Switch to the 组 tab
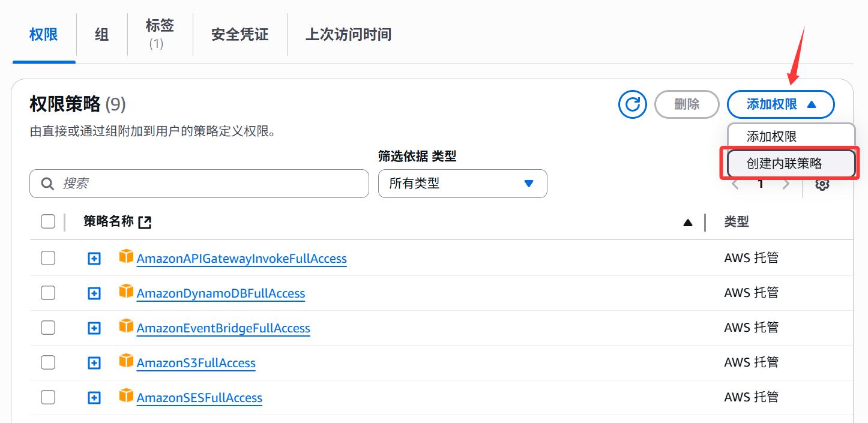The image size is (868, 423). tap(102, 34)
